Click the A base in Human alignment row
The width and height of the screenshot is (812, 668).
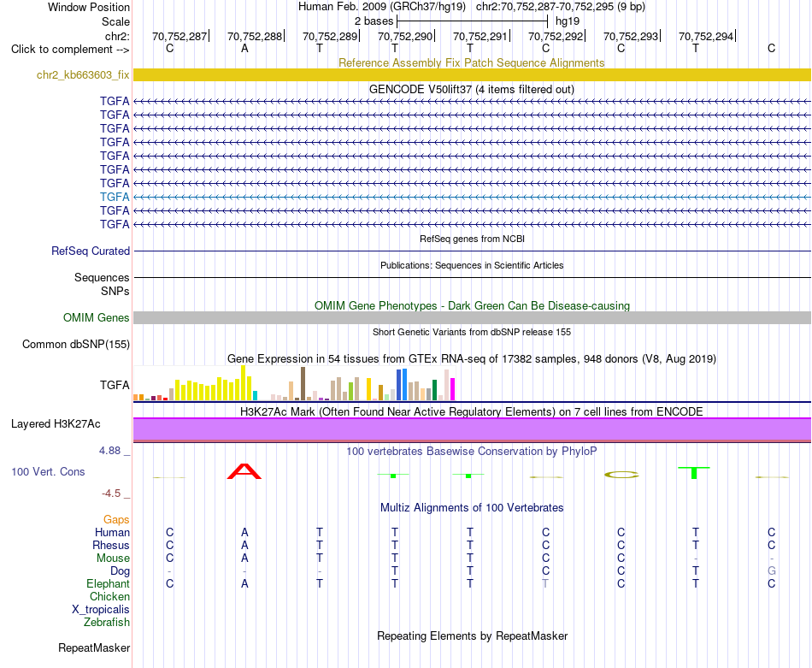tap(244, 532)
